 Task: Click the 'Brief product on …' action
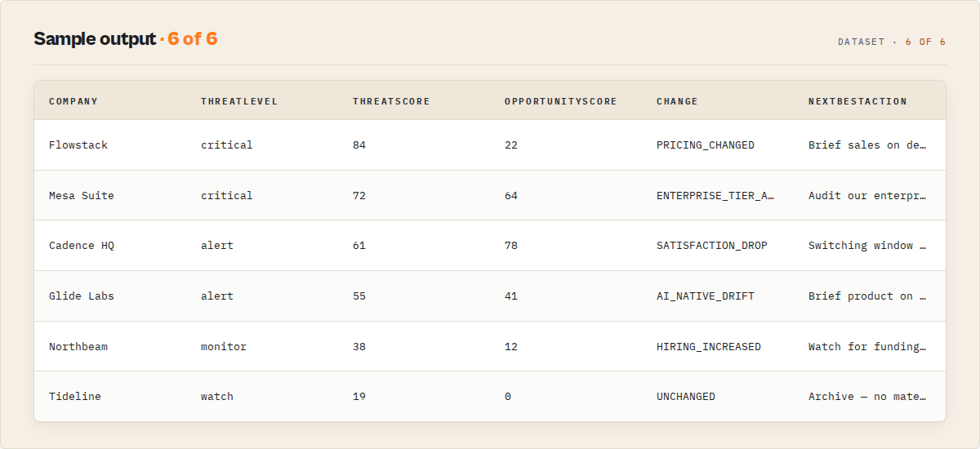click(867, 296)
